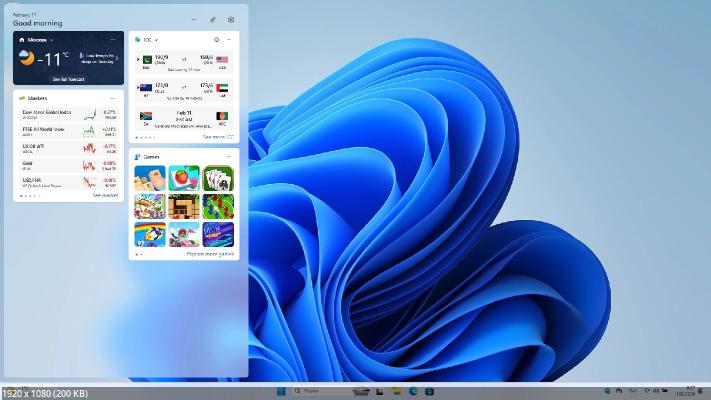711x400 pixels.
Task: Open the Games widget more options menu
Action: tap(230, 157)
